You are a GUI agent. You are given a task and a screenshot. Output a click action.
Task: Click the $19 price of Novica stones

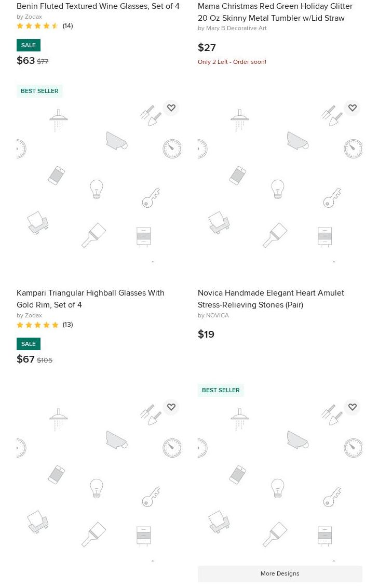pyautogui.click(x=206, y=334)
